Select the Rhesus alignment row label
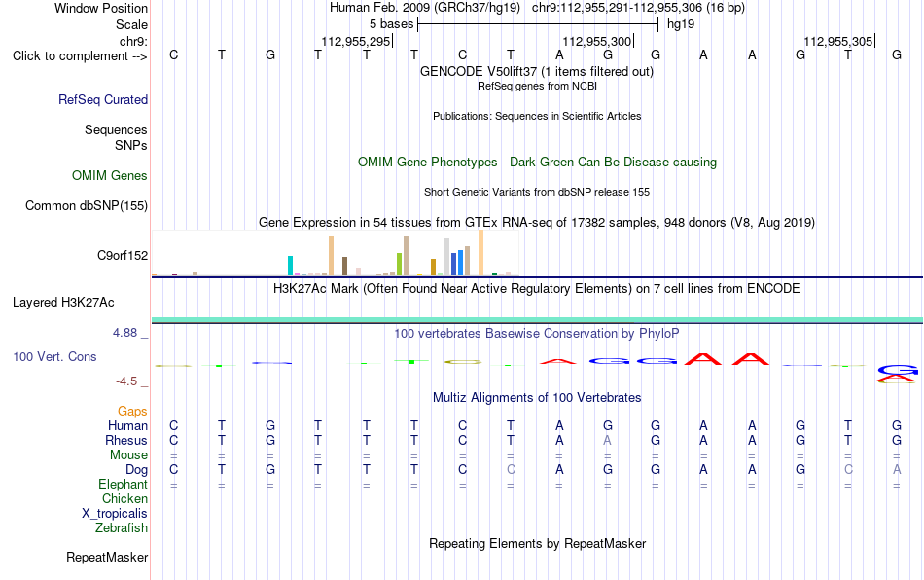 pyautogui.click(x=126, y=440)
